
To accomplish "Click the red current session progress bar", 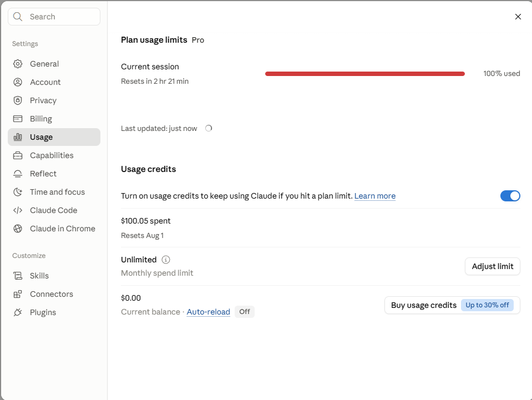I will [x=364, y=74].
